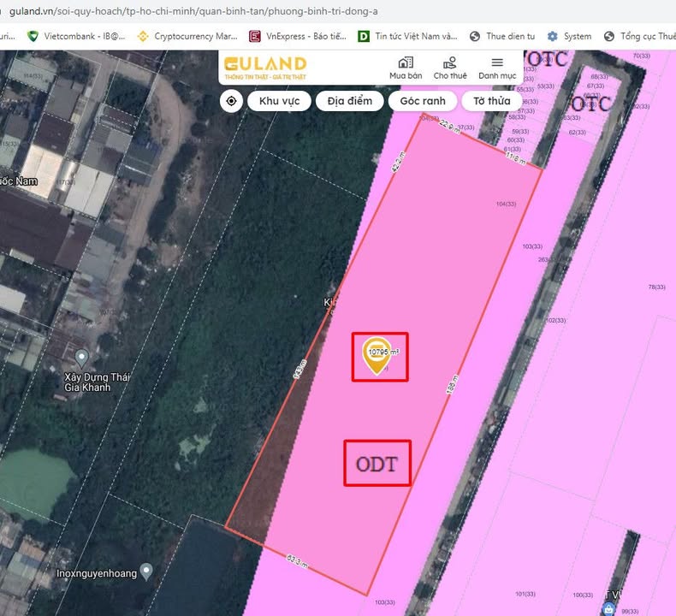The width and height of the screenshot is (676, 616).
Task: Open the Tin tức Việt Nam và... bookmark
Action: [408, 36]
